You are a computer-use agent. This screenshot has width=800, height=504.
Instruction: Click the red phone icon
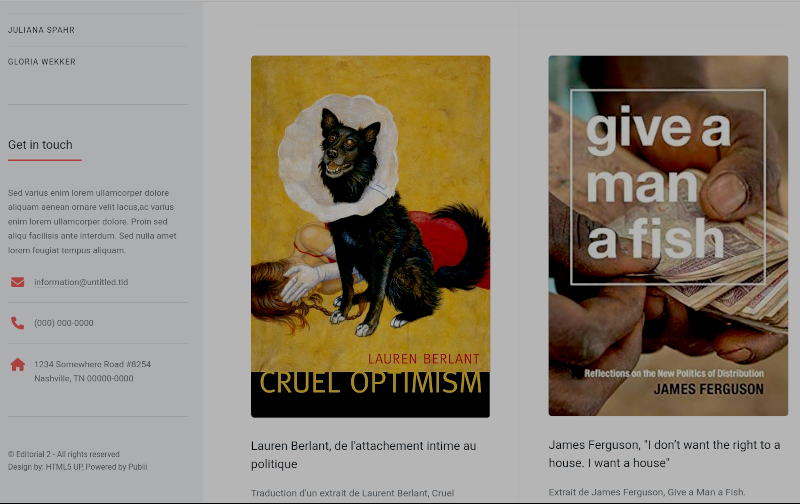pos(17,323)
